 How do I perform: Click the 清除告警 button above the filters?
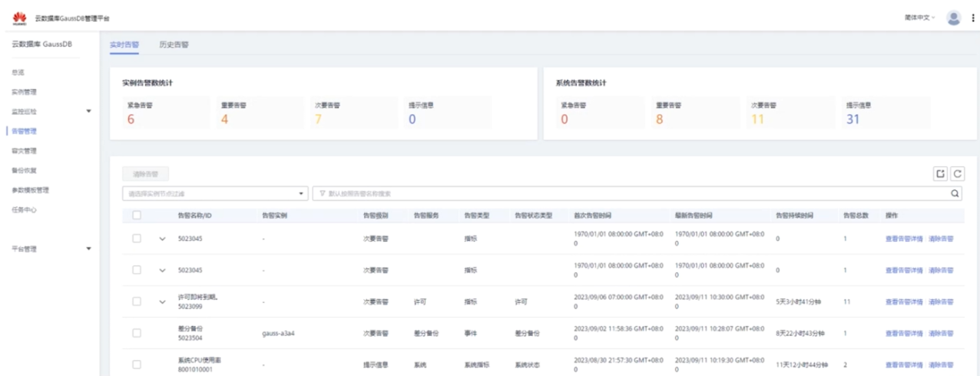click(146, 175)
